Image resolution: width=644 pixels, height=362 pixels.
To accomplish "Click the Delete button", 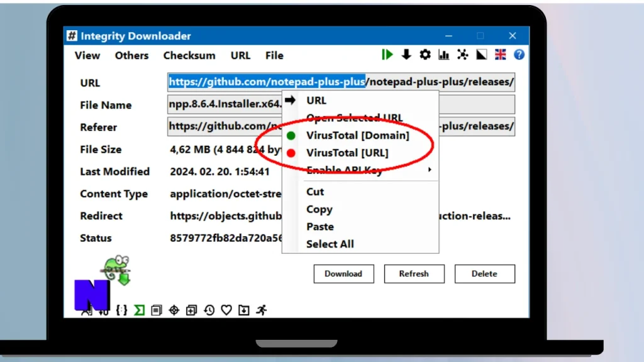I will point(485,274).
